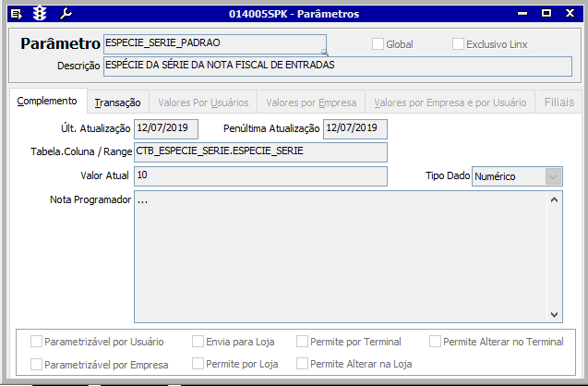The width and height of the screenshot is (588, 386).
Task: Click the bold Parâmetro heading label
Action: (x=60, y=43)
